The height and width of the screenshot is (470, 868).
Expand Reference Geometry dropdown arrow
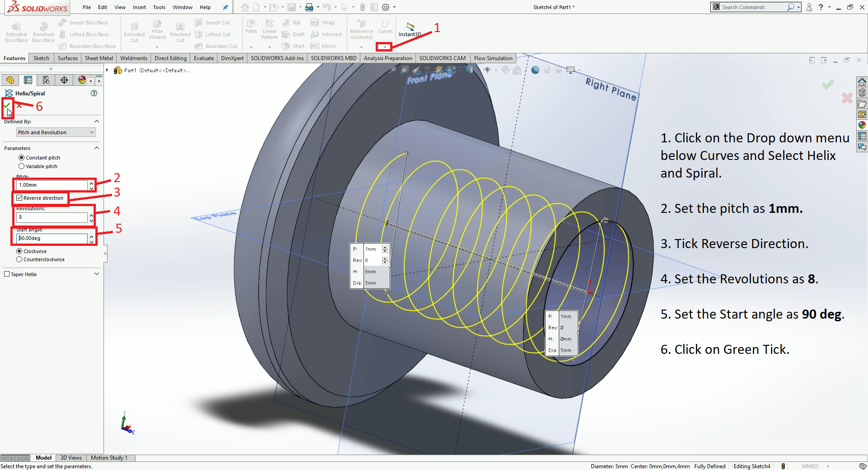click(x=361, y=47)
